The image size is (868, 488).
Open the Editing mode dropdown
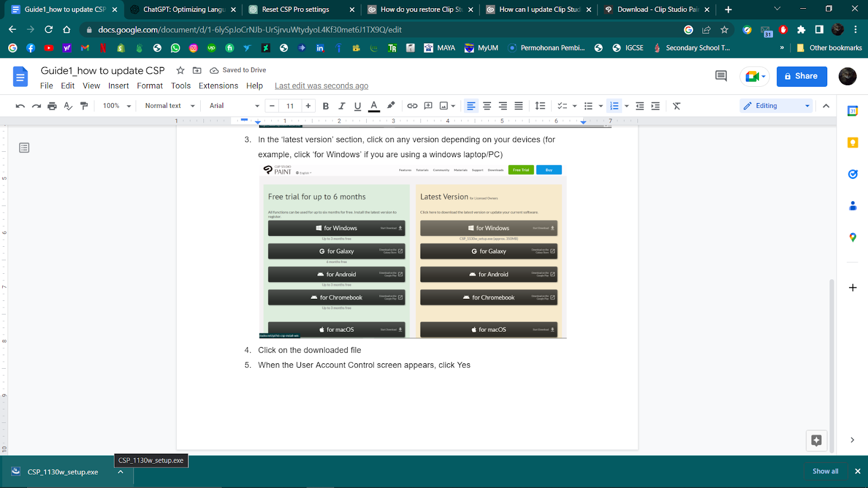pyautogui.click(x=777, y=106)
